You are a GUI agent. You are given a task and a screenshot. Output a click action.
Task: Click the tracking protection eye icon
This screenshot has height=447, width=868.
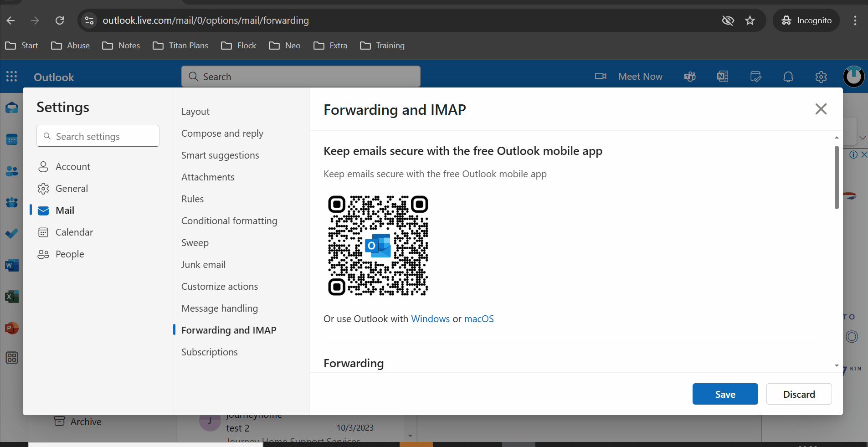[728, 20]
